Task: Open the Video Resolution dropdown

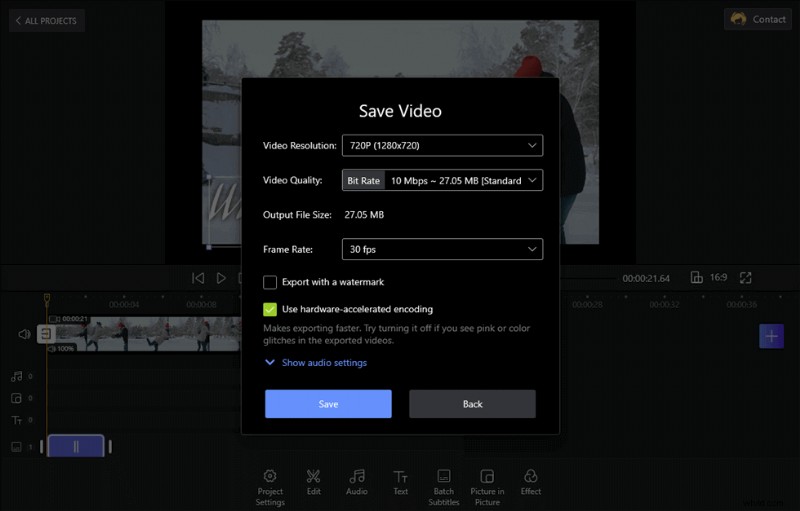Action: (442, 145)
